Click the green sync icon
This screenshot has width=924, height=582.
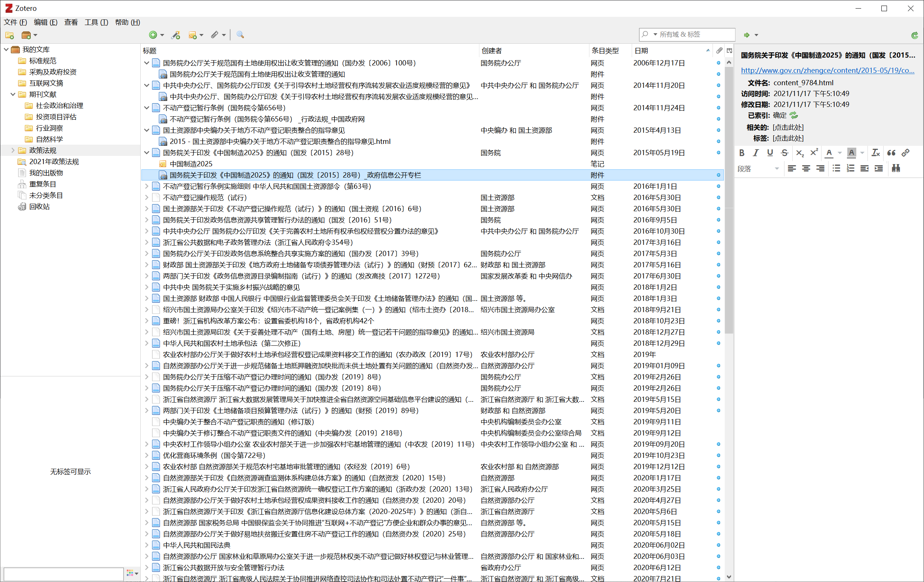(x=914, y=35)
